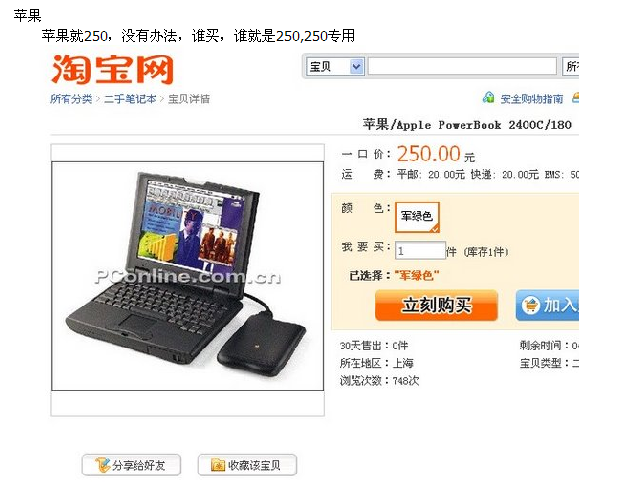Click the 立刻购买 buy now button

pyautogui.click(x=436, y=305)
